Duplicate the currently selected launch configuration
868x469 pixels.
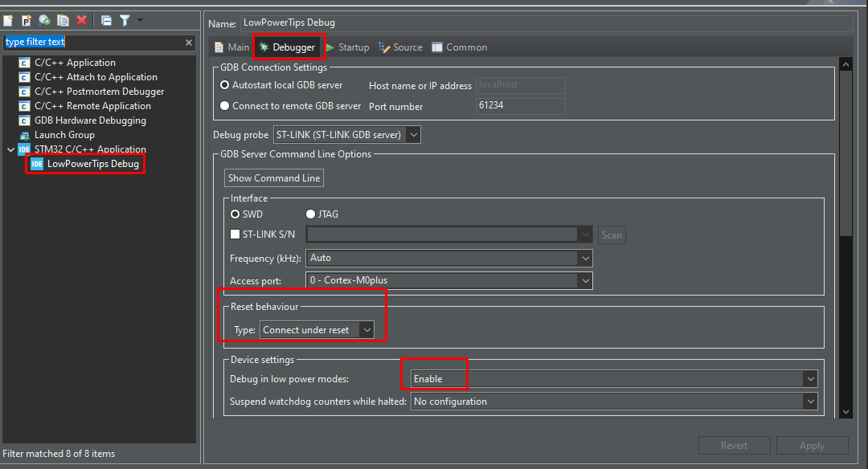63,20
